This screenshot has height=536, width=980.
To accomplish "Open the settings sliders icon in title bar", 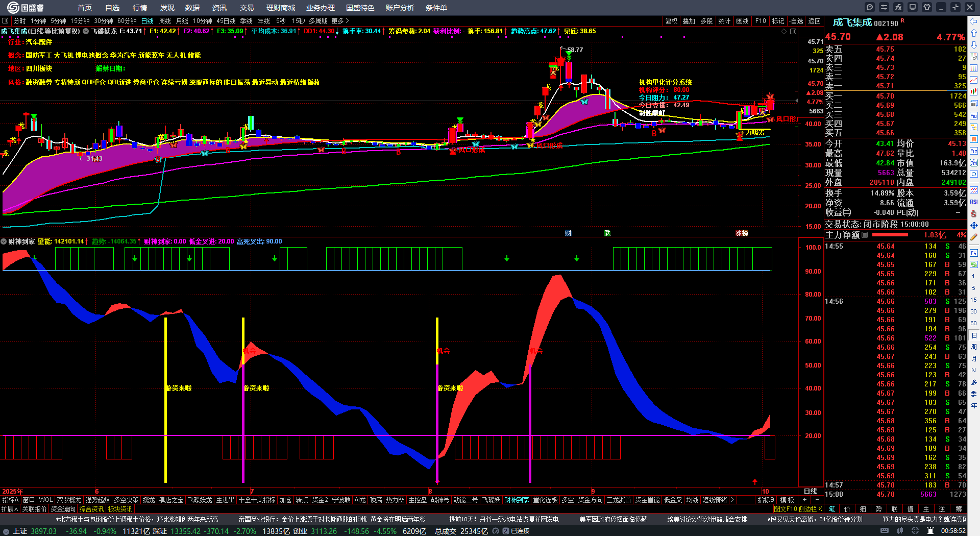I will (x=884, y=7).
